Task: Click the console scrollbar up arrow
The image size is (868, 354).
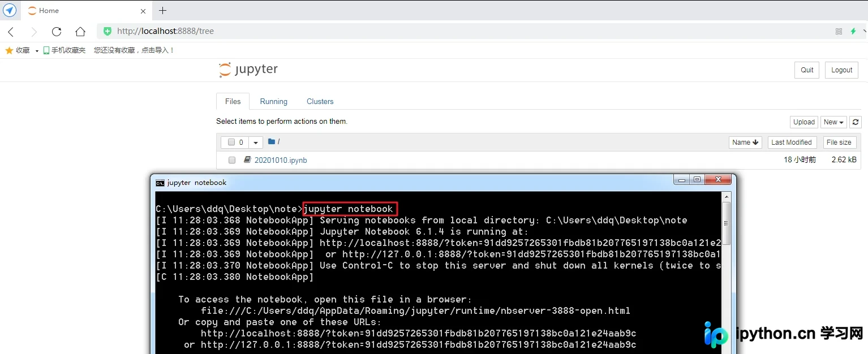Action: pos(727,196)
